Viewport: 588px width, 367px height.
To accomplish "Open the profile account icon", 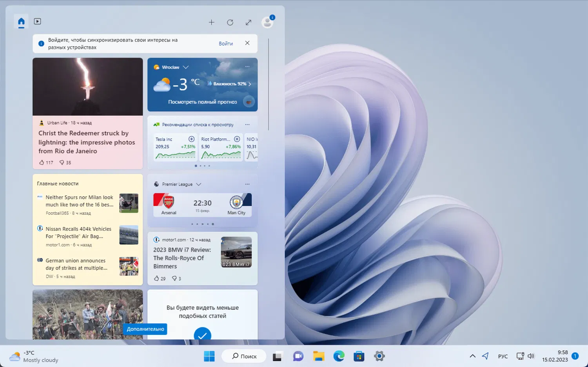I will coord(267,22).
